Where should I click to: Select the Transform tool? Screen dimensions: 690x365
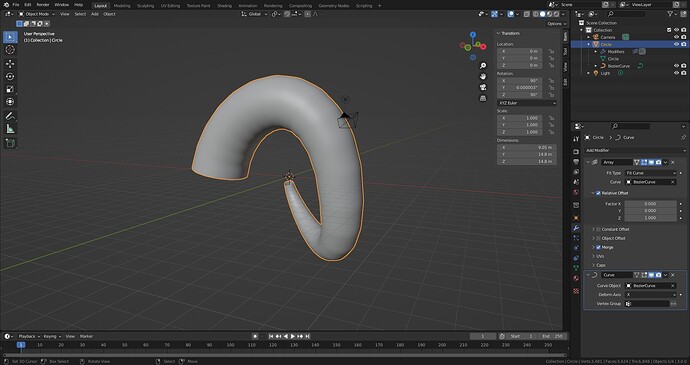pyautogui.click(x=10, y=102)
